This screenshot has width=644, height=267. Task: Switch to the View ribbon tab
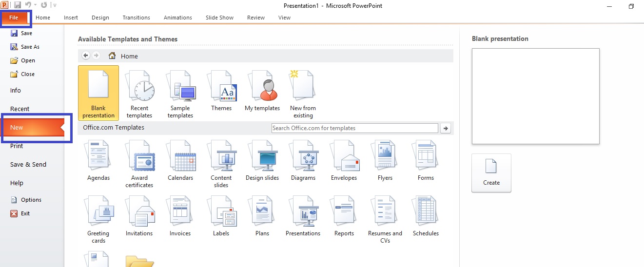(284, 18)
